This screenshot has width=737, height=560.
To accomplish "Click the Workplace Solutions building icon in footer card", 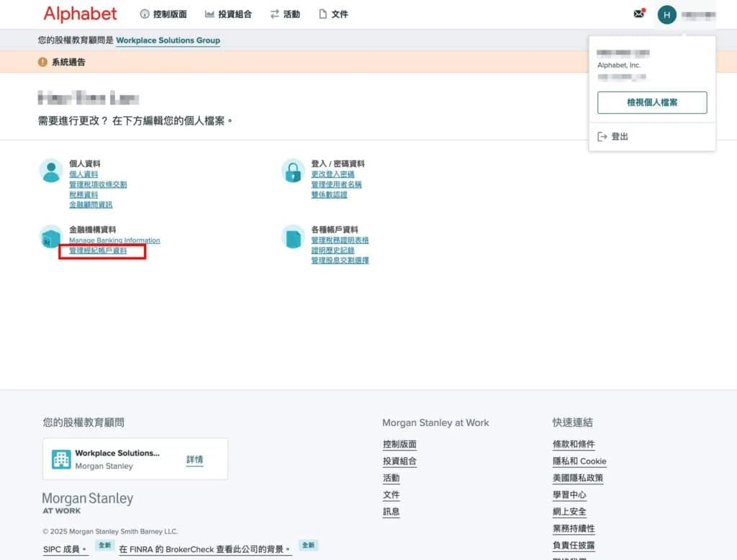I will 61,459.
